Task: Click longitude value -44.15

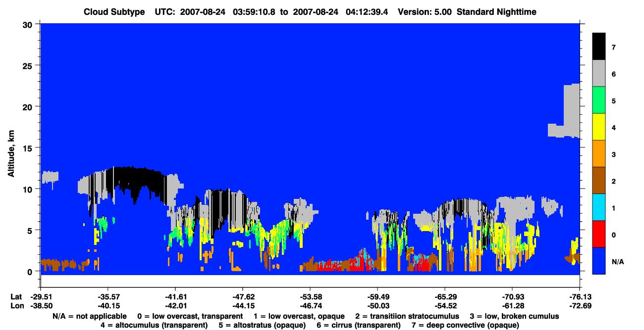Action: click(242, 306)
